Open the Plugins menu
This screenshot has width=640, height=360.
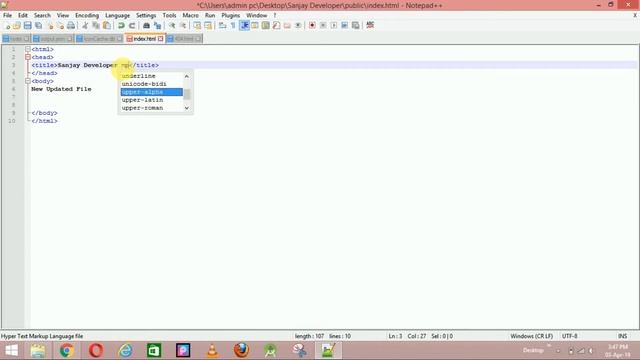point(231,15)
